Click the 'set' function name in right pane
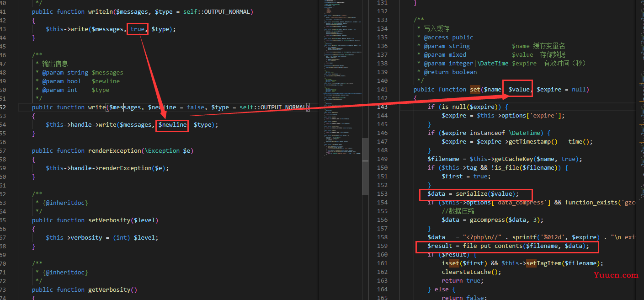 click(475, 90)
